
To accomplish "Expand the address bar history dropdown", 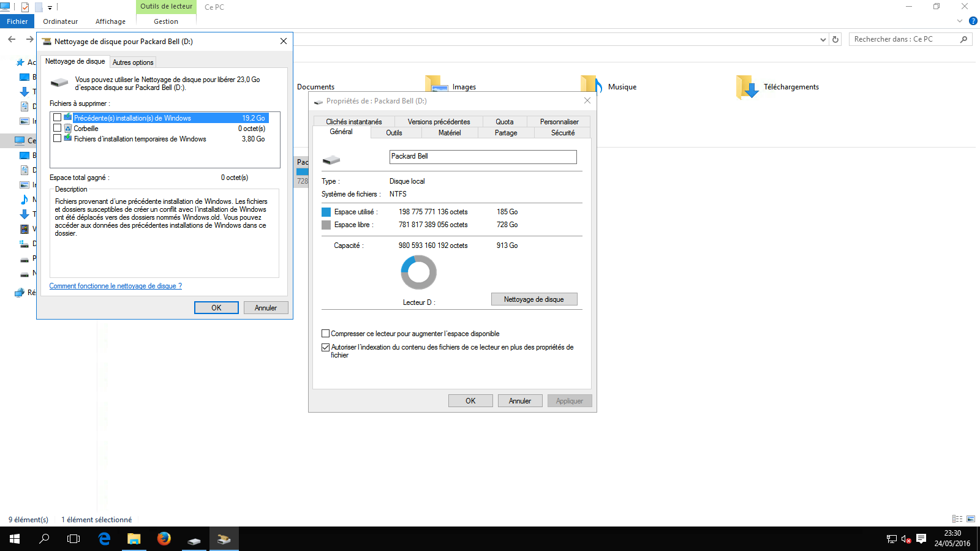I will point(823,39).
